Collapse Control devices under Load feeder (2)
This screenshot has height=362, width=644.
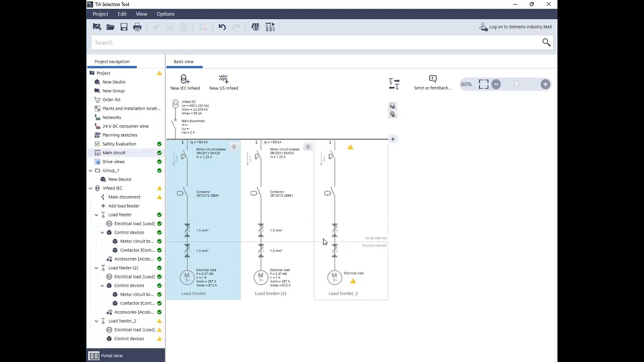pyautogui.click(x=102, y=286)
